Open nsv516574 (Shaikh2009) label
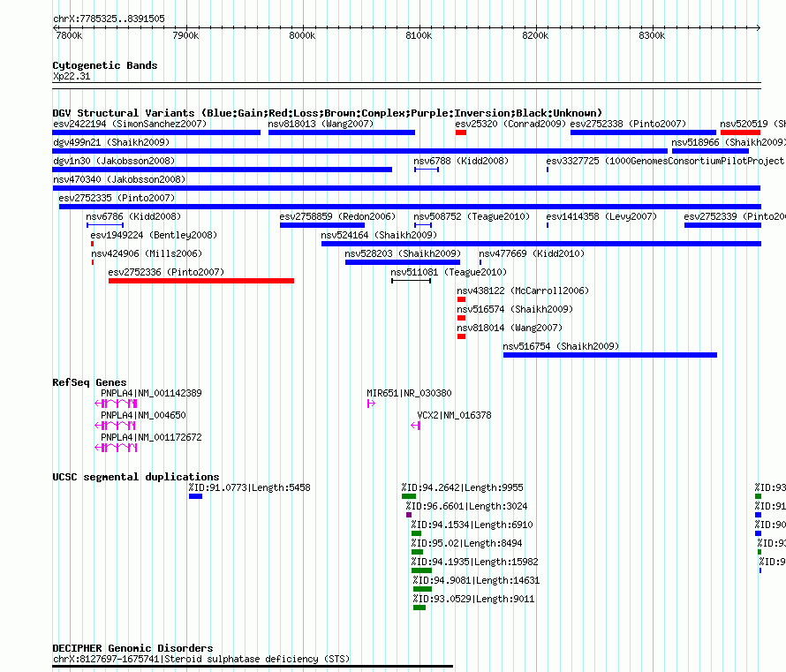Viewport: 786px width, 672px height. point(515,309)
